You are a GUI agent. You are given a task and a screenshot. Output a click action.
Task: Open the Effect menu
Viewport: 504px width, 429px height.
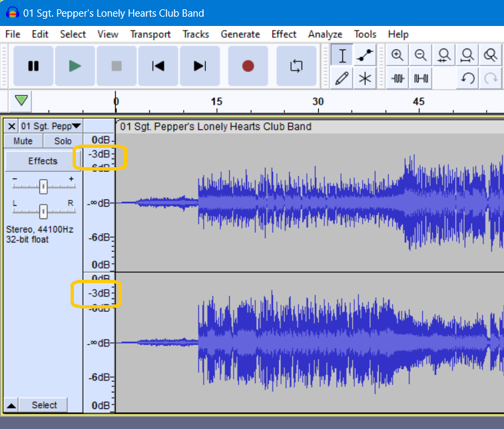284,34
